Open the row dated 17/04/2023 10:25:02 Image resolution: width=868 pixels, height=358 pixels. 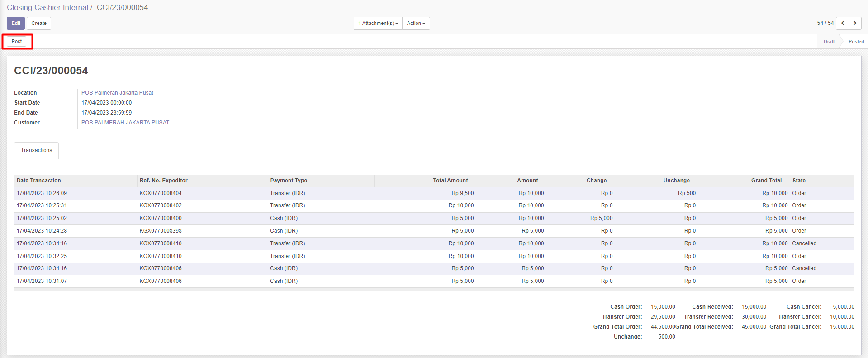pyautogui.click(x=434, y=218)
